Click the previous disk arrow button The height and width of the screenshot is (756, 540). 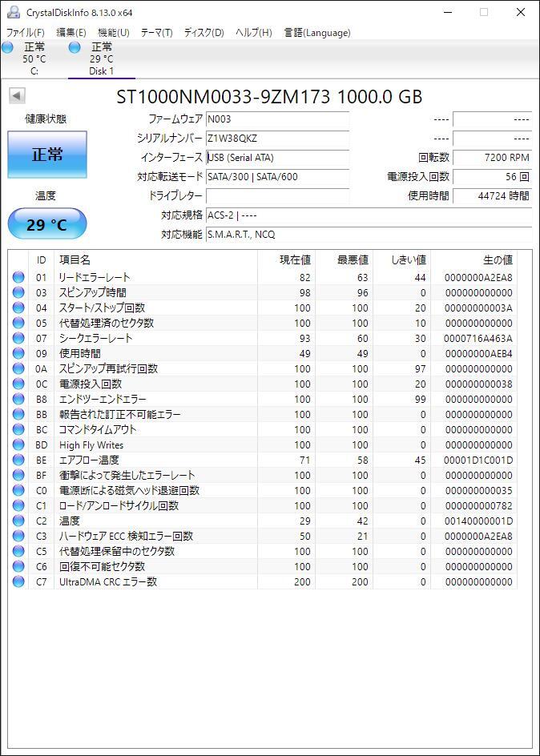(17, 96)
